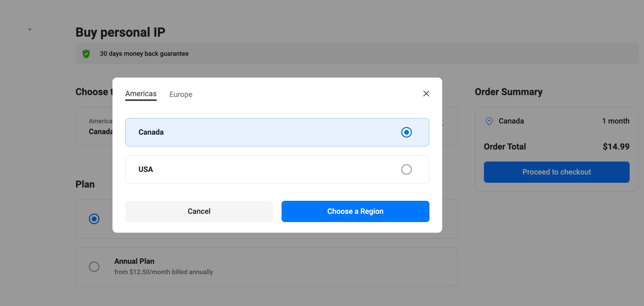Confirm with Choose a Region button
Image resolution: width=644 pixels, height=306 pixels.
[x=355, y=211]
